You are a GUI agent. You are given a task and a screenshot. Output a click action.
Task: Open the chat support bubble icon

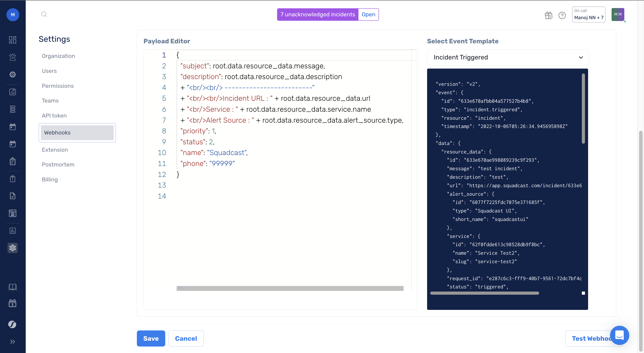(619, 335)
